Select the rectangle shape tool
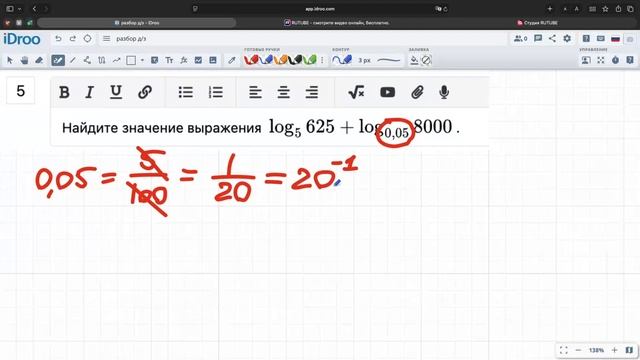 tap(131, 60)
